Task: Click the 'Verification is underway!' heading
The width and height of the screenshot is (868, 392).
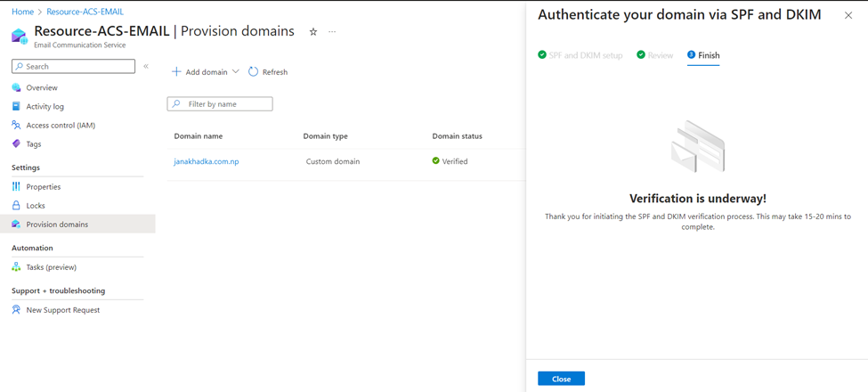Action: pos(697,199)
